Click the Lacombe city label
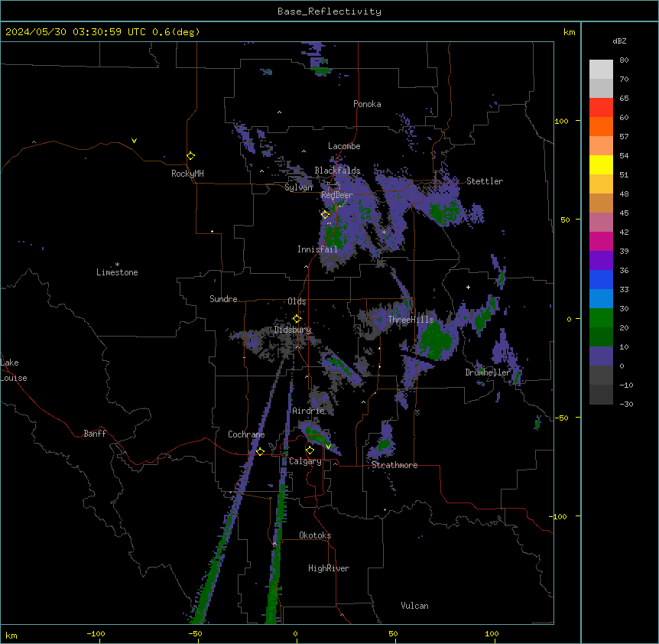Image resolution: width=659 pixels, height=644 pixels. 344,146
